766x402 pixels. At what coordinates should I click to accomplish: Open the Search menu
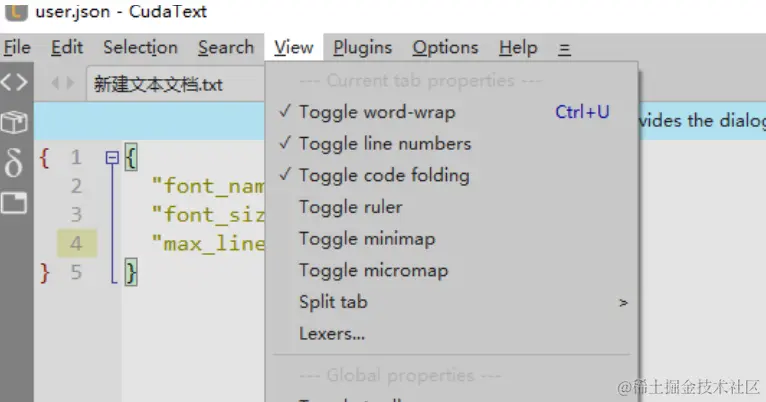[226, 48]
